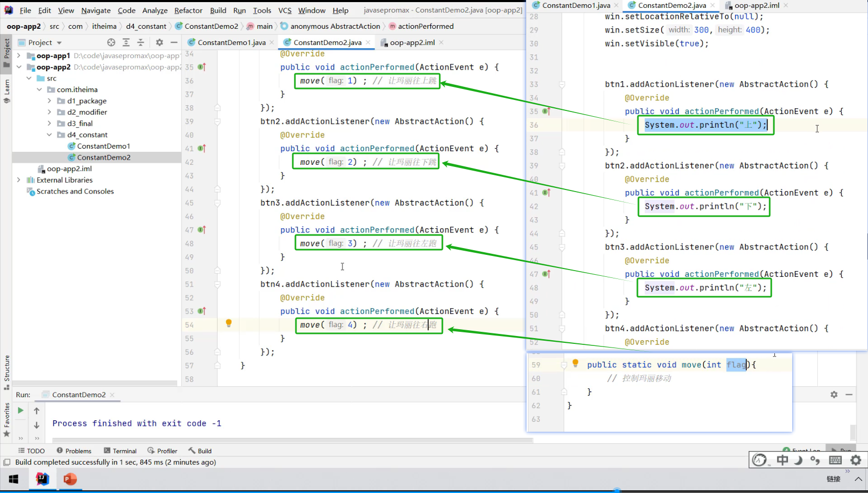Collapse the src folder node

(x=29, y=79)
